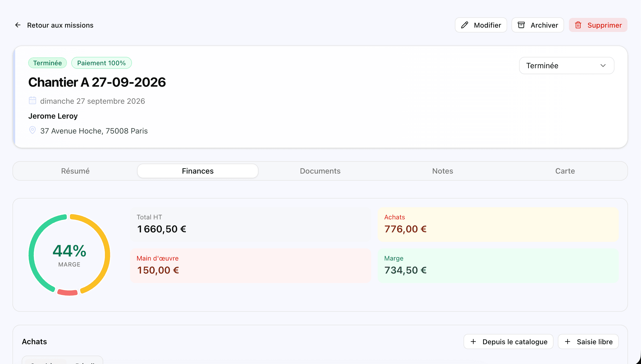Click the 44% marge donut chart center
The height and width of the screenshot is (364, 641).
[x=69, y=255]
